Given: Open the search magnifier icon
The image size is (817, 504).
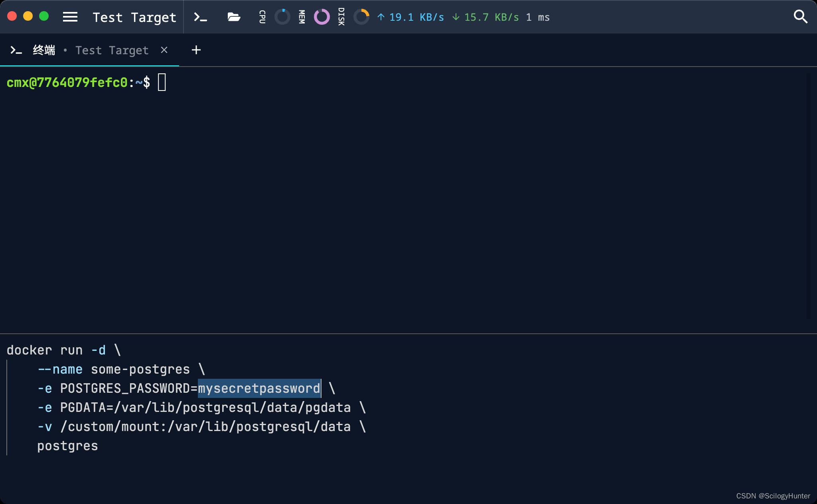Looking at the screenshot, I should pyautogui.click(x=800, y=17).
